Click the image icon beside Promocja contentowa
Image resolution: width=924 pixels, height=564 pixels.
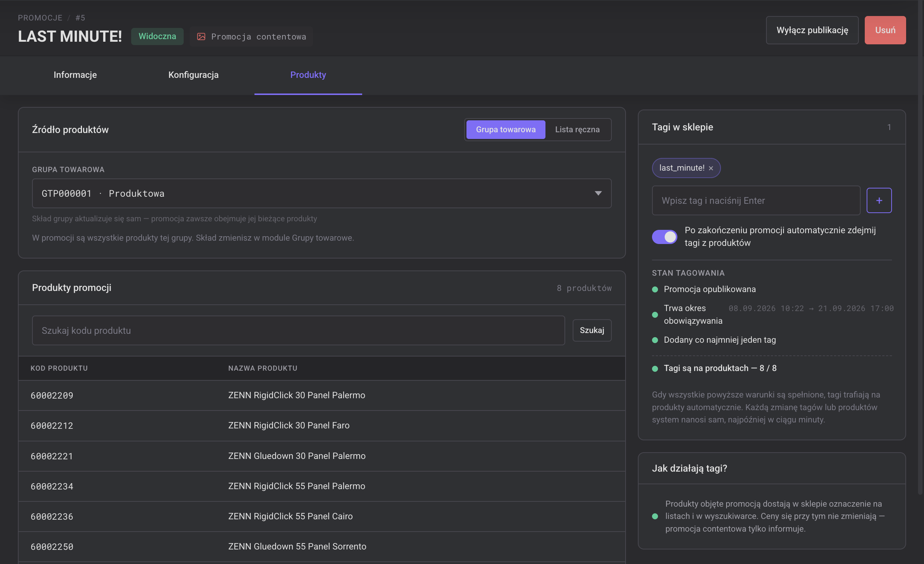(x=201, y=37)
